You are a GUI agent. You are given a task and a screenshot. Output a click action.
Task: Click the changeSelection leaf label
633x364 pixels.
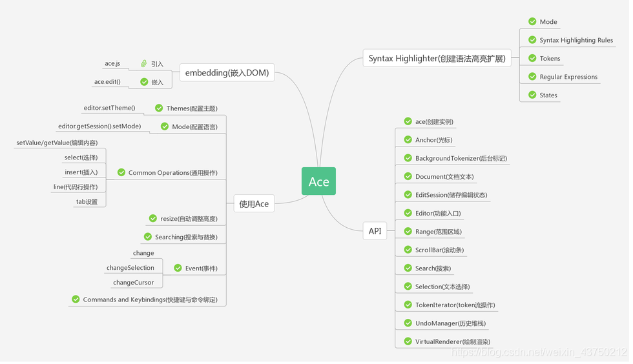point(130,268)
